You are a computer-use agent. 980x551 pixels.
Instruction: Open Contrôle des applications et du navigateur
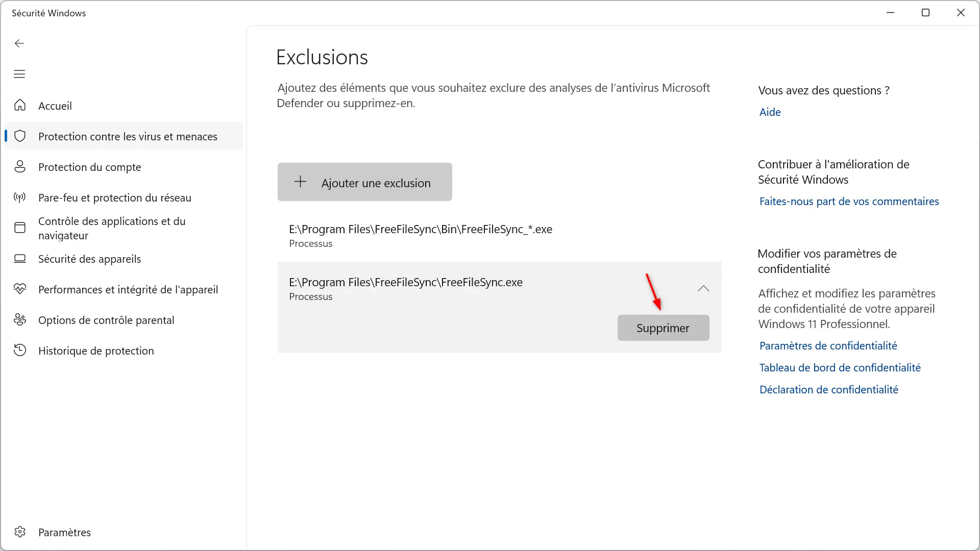tap(124, 228)
